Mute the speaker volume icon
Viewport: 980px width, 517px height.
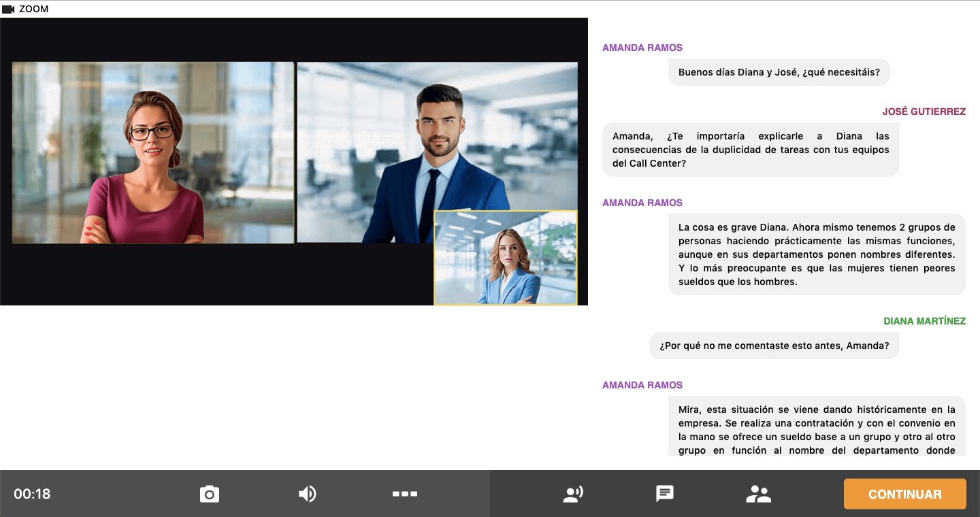coord(308,494)
